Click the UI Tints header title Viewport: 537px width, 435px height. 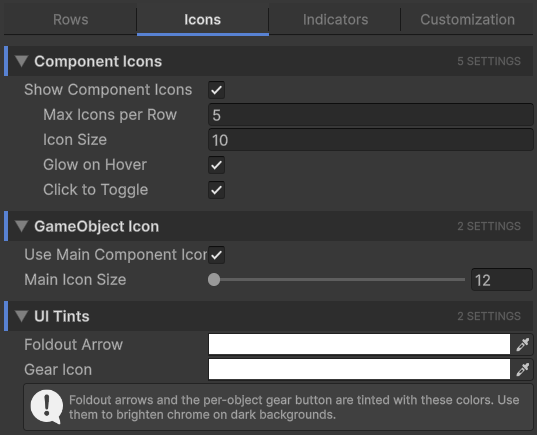click(62, 316)
